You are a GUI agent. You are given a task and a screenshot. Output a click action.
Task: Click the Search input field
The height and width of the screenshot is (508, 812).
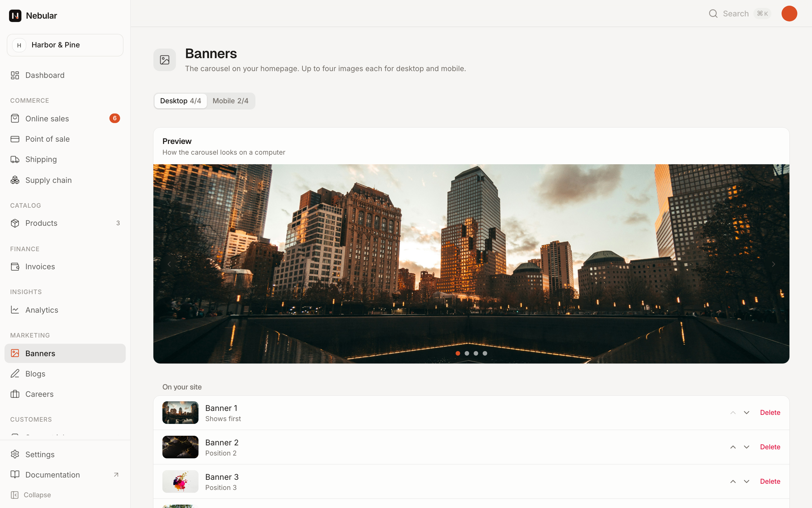click(740, 14)
